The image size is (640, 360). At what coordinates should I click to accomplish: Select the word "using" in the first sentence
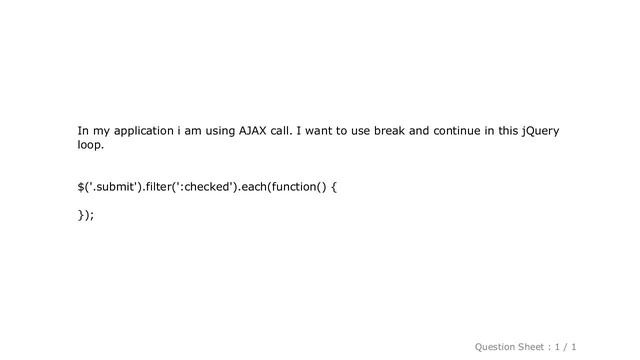[220, 131]
